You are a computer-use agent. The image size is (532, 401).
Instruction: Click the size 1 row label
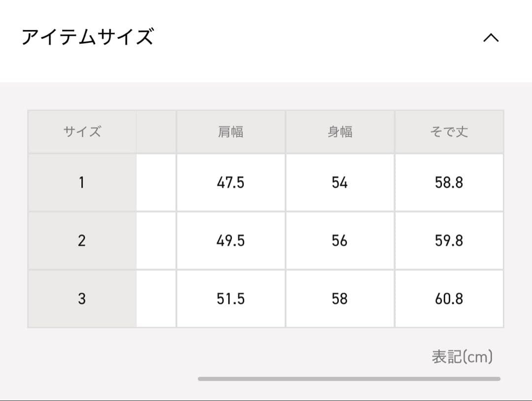82,183
